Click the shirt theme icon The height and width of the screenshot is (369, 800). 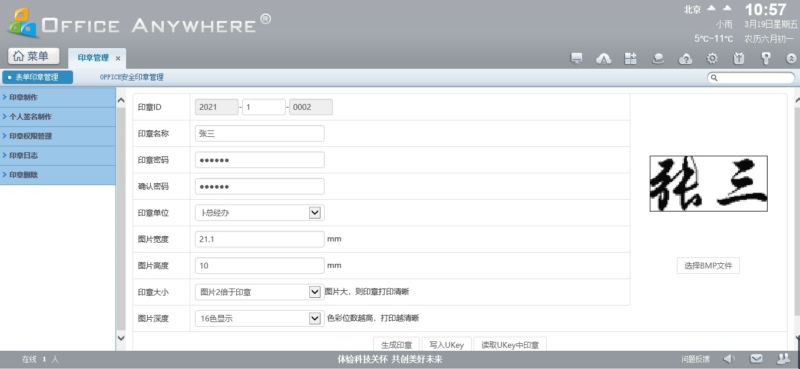click(739, 59)
